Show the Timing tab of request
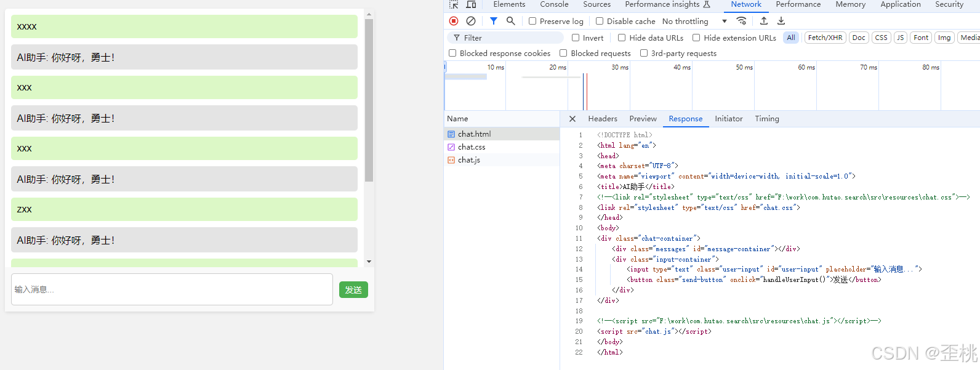This screenshot has height=370, width=980. (767, 119)
